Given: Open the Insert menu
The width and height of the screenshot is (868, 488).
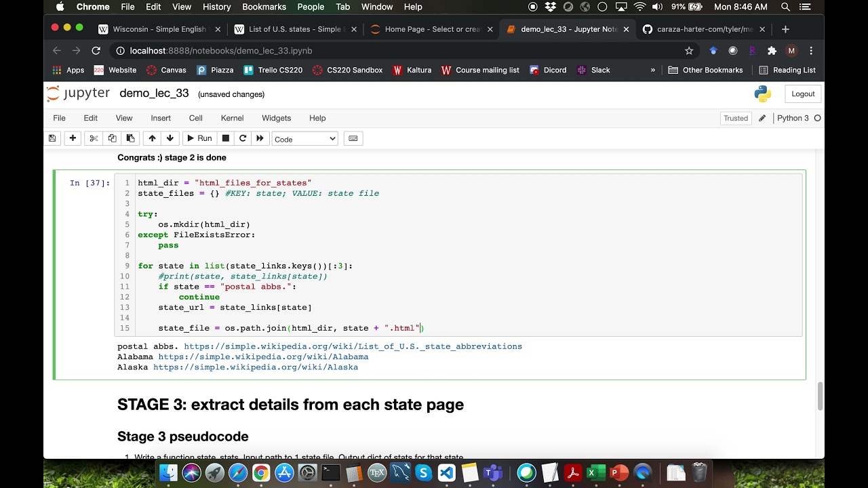Looking at the screenshot, I should 161,118.
